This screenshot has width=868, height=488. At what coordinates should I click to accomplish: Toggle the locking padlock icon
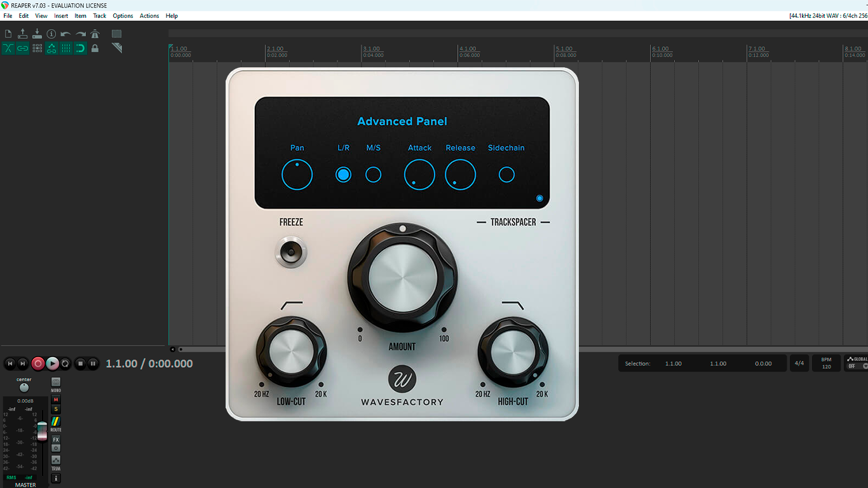[95, 48]
